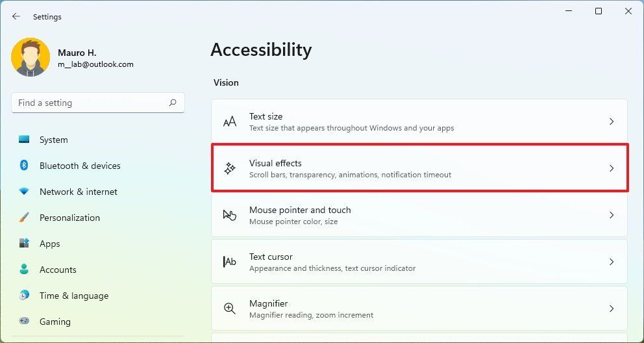Click the Accounts person icon
Image resolution: width=644 pixels, height=343 pixels.
click(24, 270)
